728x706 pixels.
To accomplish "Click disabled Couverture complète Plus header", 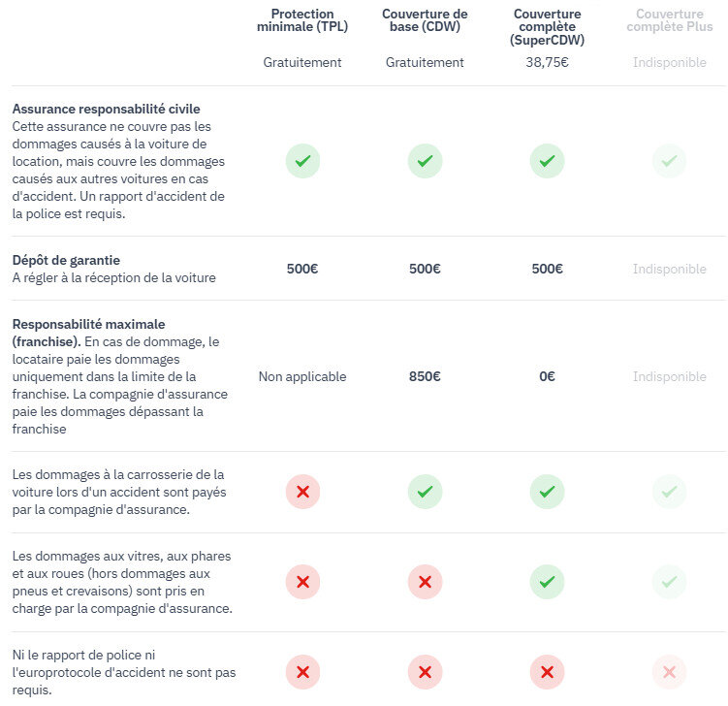I will [669, 20].
